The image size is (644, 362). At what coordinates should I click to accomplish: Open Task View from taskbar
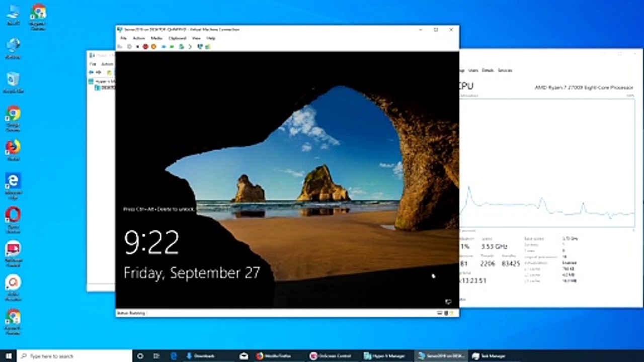coord(156,356)
